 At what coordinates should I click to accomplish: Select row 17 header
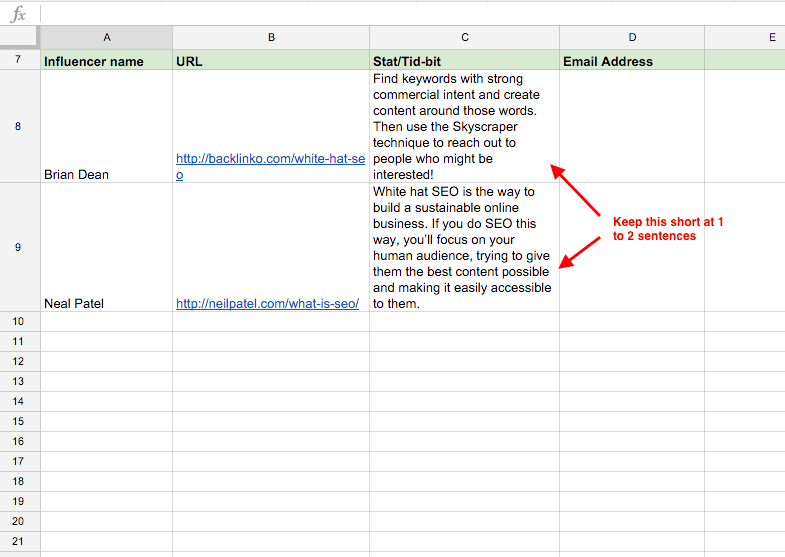(x=19, y=462)
